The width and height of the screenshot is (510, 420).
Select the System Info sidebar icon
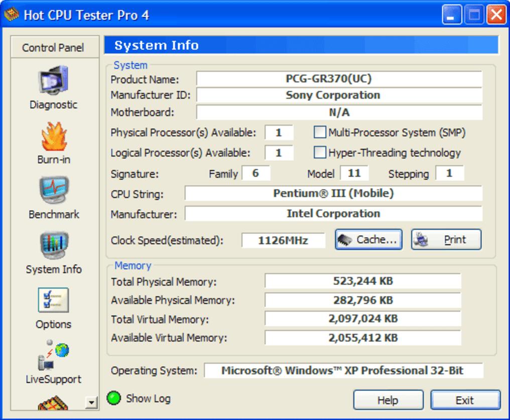coord(54,246)
